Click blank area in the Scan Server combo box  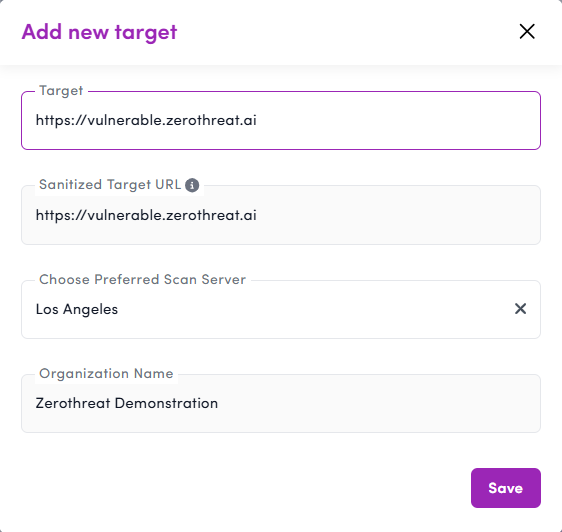(315, 309)
